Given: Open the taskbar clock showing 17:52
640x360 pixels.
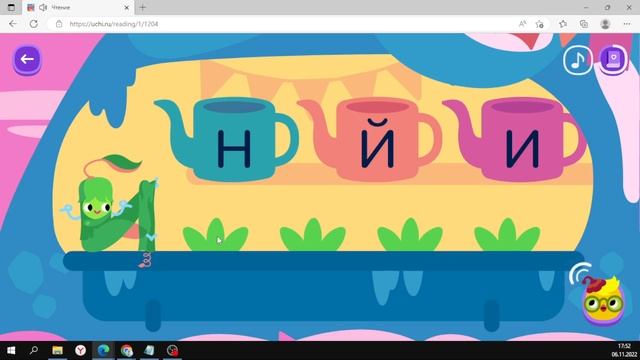Looking at the screenshot, I should [624, 350].
